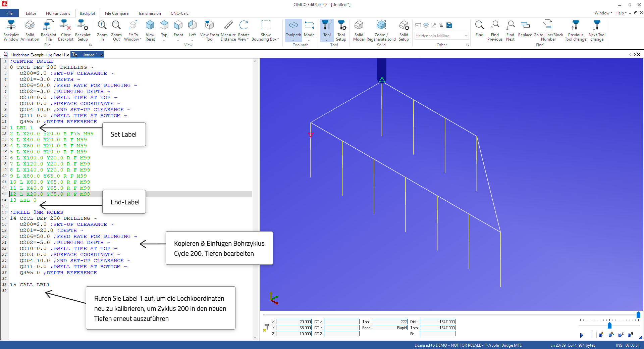Click the ';DRILL 8MM HOLES' comment line
The image size is (644, 349).
(37, 212)
